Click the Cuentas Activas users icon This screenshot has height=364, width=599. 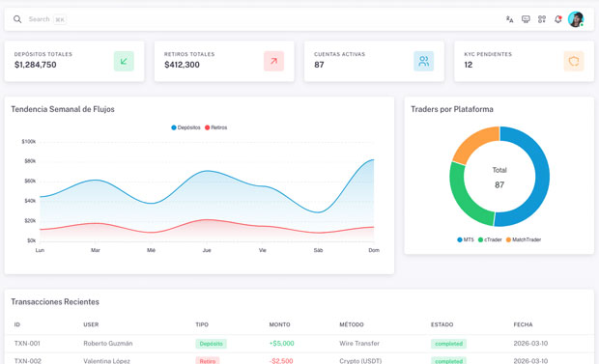point(424,61)
